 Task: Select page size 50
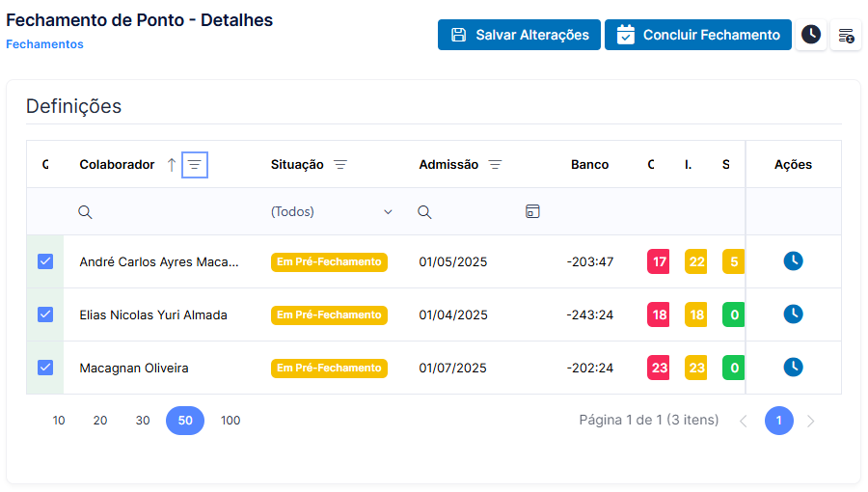(x=185, y=421)
